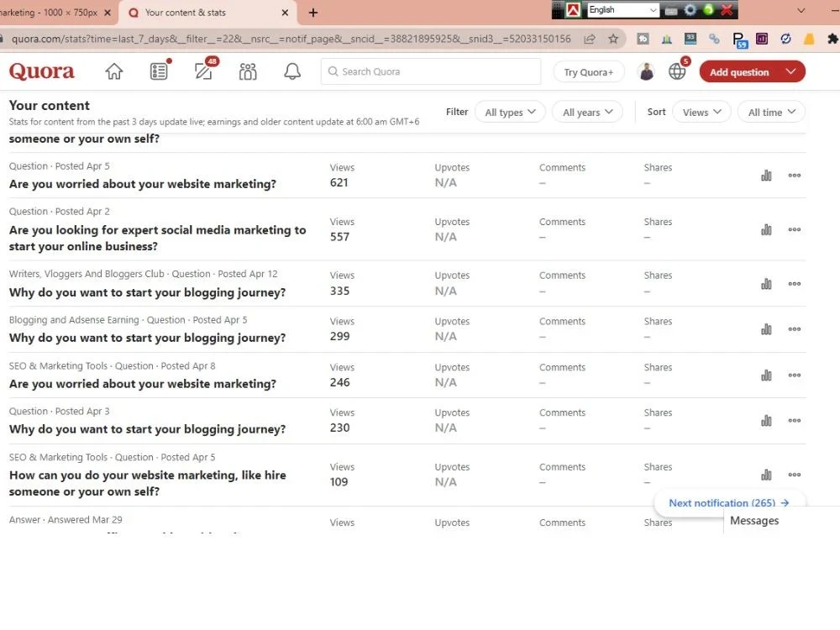View stats graph for 299 views question
The image size is (840, 630).
click(766, 329)
